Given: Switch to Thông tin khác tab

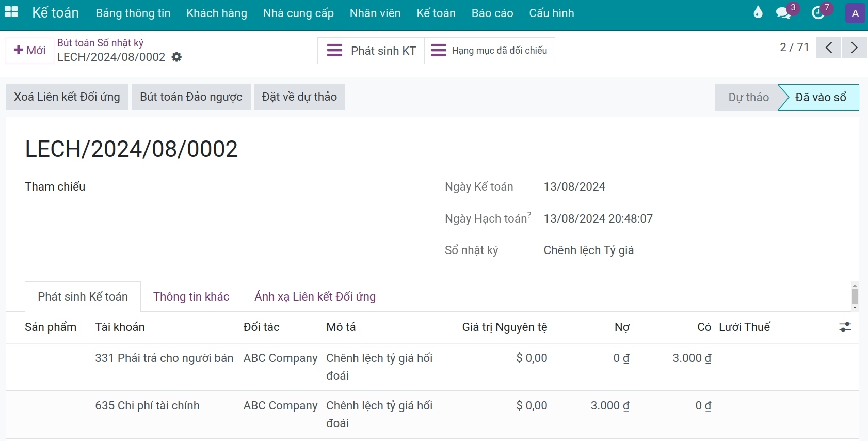Looking at the screenshot, I should 191,296.
